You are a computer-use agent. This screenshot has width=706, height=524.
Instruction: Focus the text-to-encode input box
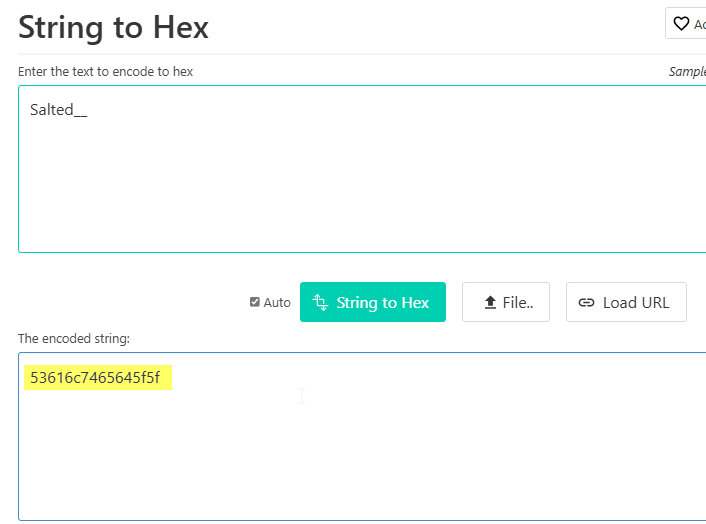point(362,169)
